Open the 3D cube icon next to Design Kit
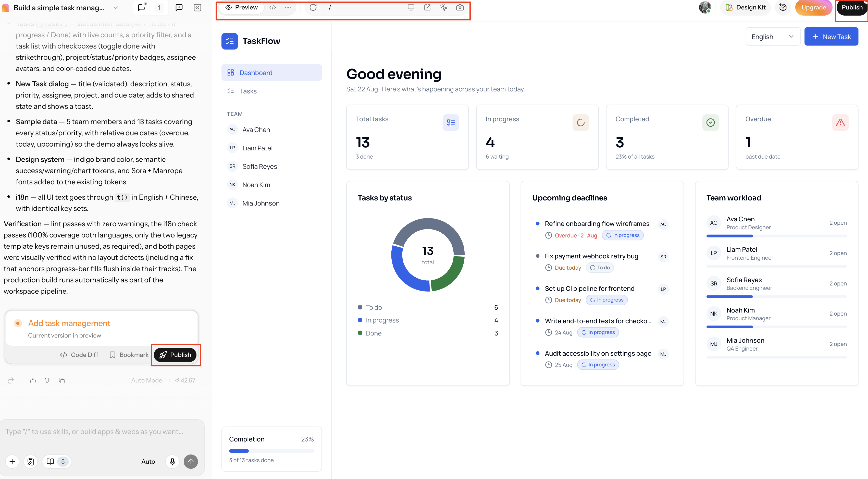 (x=783, y=7)
